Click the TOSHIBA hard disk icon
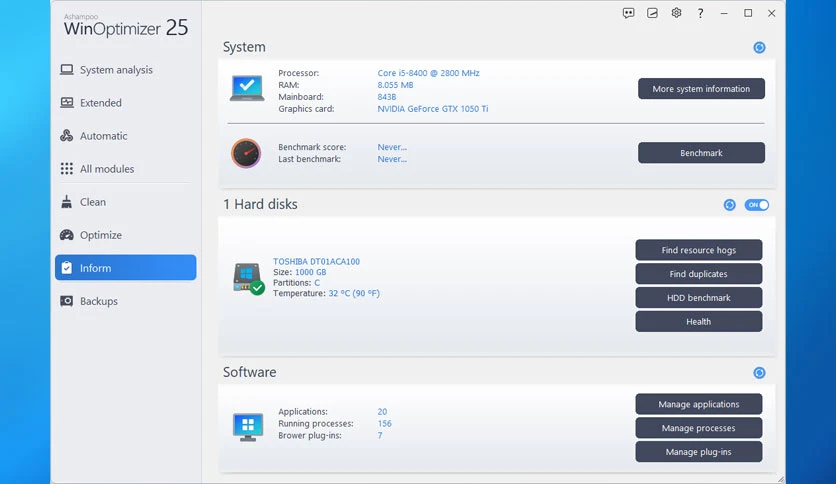 [248, 278]
